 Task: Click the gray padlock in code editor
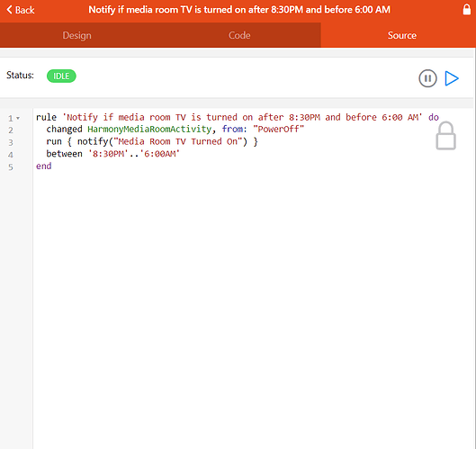click(445, 136)
